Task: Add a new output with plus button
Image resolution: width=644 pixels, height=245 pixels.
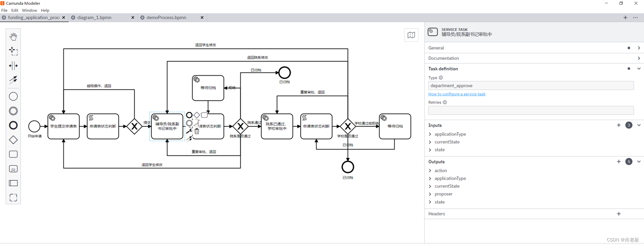Action: point(619,161)
